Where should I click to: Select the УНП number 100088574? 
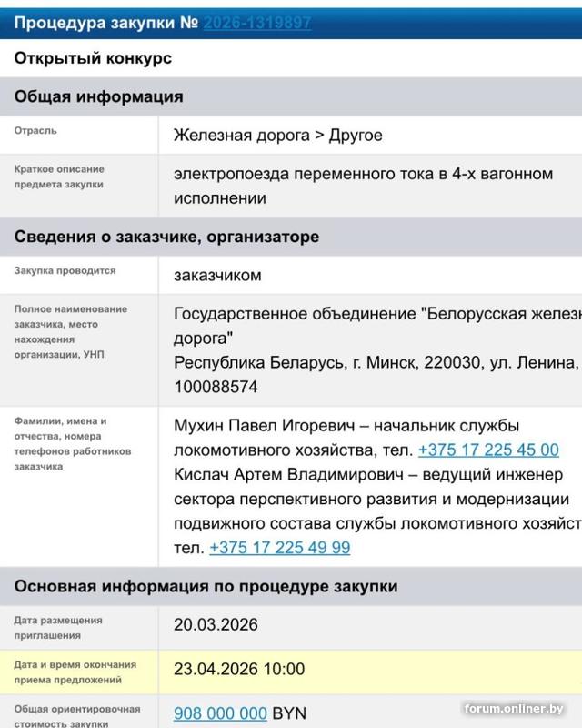coord(216,388)
